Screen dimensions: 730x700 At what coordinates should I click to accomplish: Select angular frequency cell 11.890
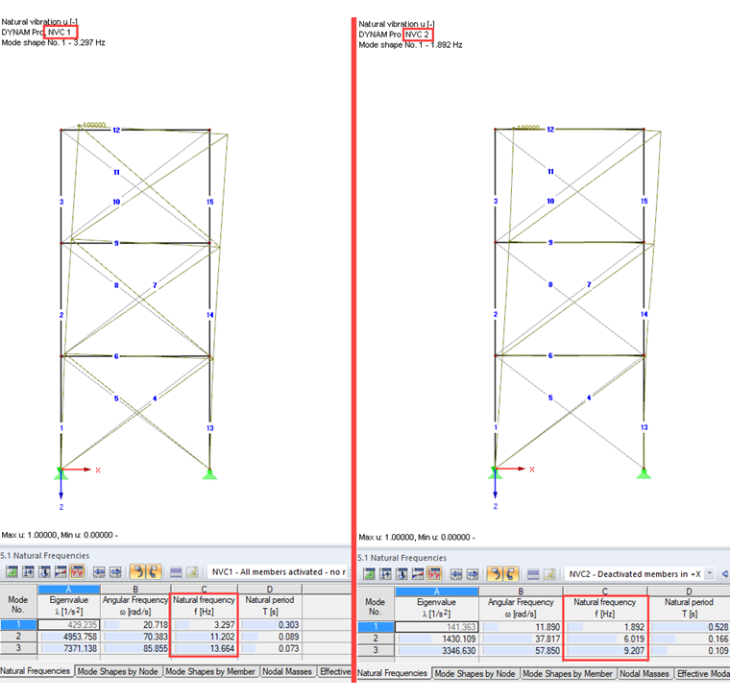[521, 627]
